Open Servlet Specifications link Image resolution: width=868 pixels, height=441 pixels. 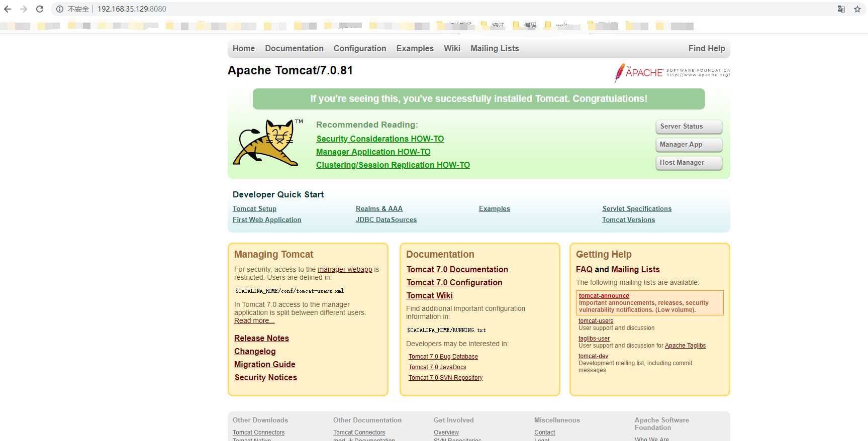(x=637, y=208)
